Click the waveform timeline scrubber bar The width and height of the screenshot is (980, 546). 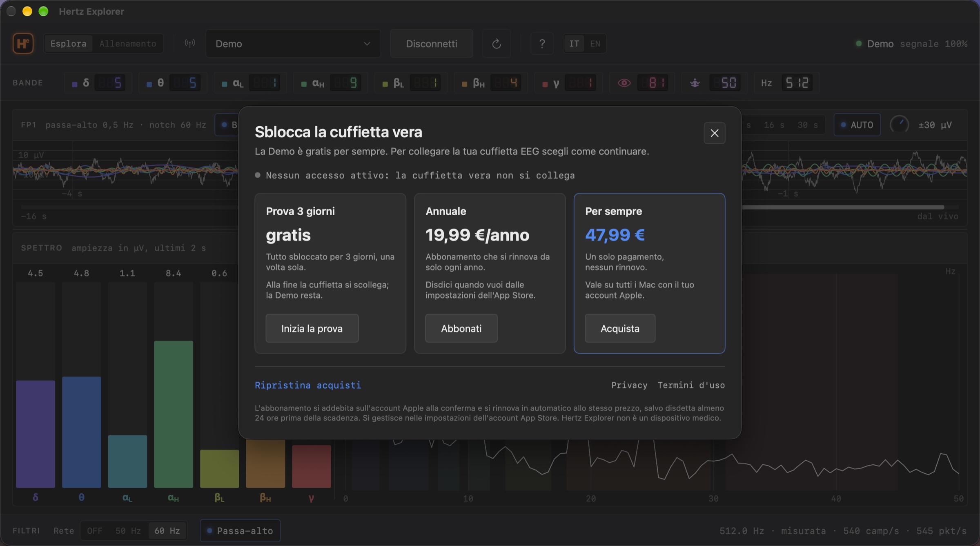point(843,207)
